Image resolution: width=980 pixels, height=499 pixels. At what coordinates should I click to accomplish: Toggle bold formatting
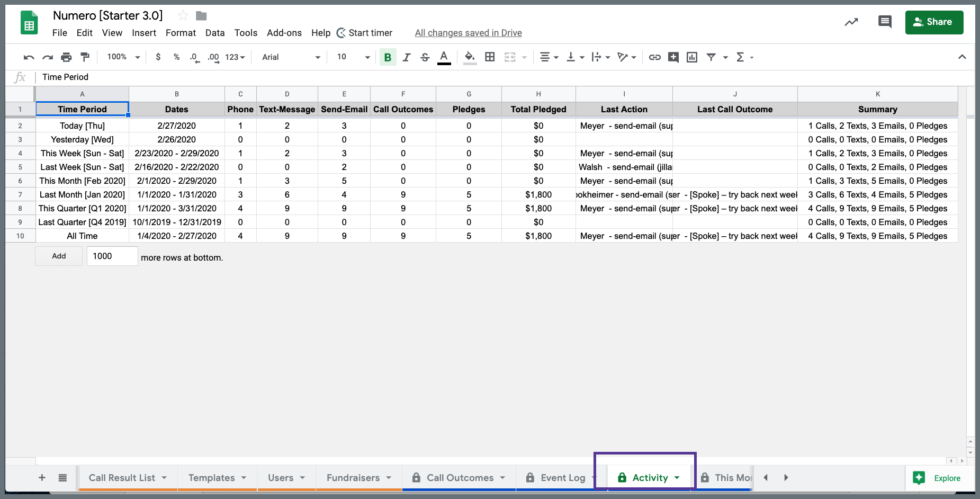point(388,57)
